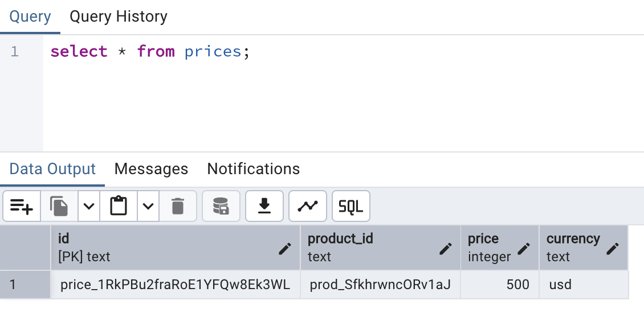Click the price cell showing 500
Screen dimensions: 644x313
point(500,285)
